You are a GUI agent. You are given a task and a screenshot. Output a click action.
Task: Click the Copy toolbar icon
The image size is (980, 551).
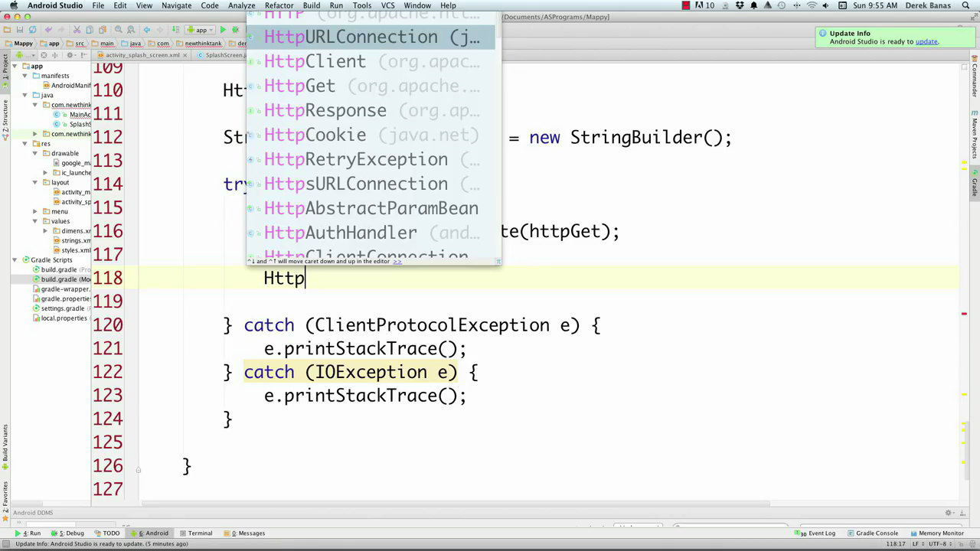pyautogui.click(x=90, y=30)
